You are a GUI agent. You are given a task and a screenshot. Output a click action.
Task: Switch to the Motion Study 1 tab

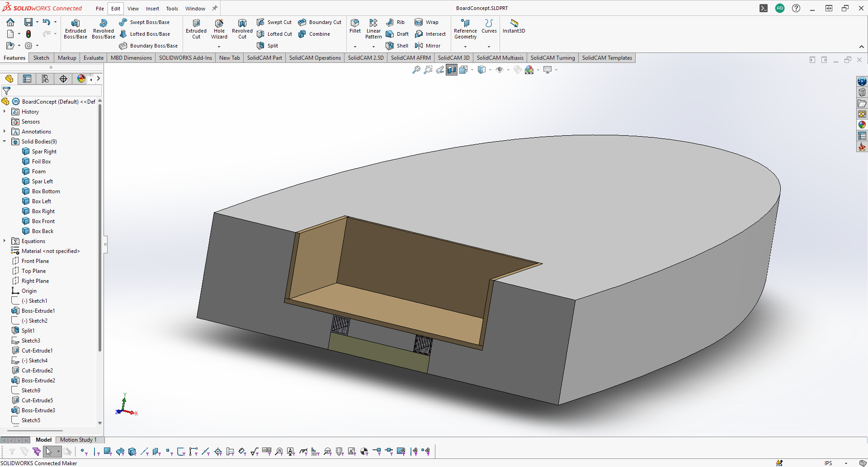[78, 440]
